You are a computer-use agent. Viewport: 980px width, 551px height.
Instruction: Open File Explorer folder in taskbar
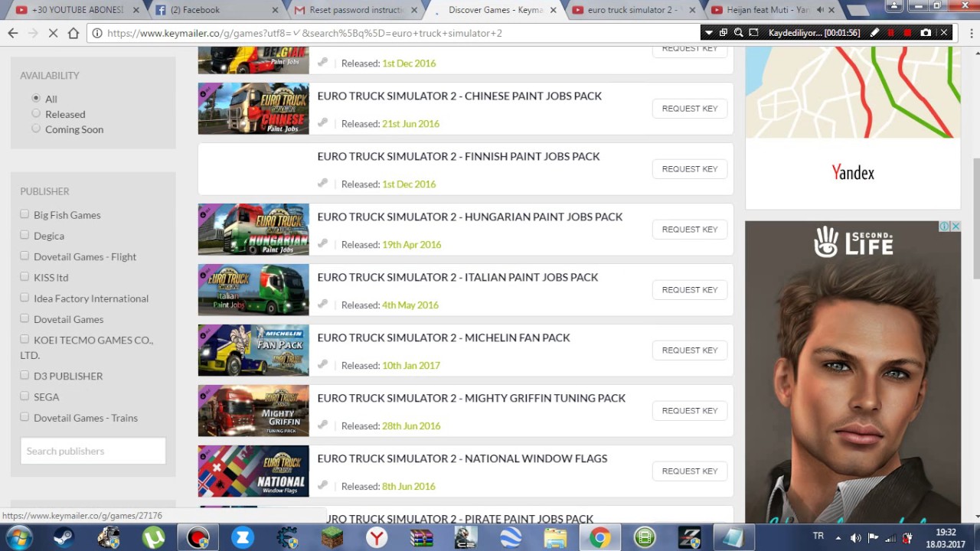point(555,538)
